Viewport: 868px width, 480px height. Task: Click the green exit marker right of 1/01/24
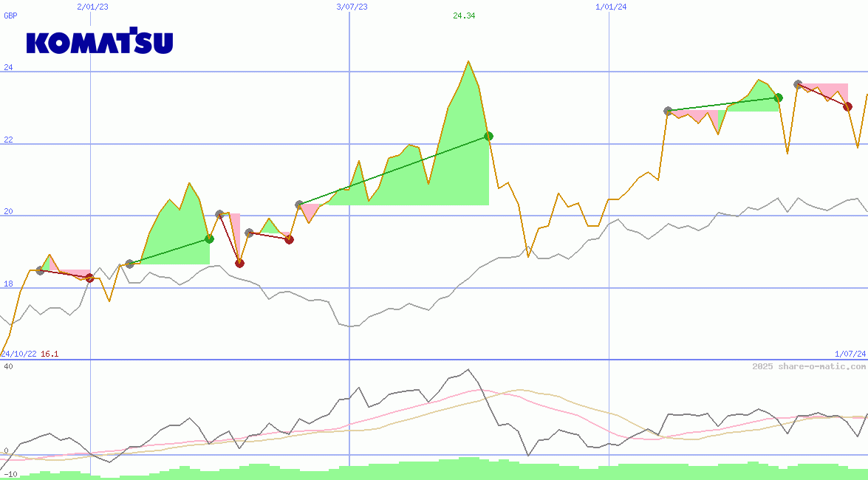coord(778,97)
